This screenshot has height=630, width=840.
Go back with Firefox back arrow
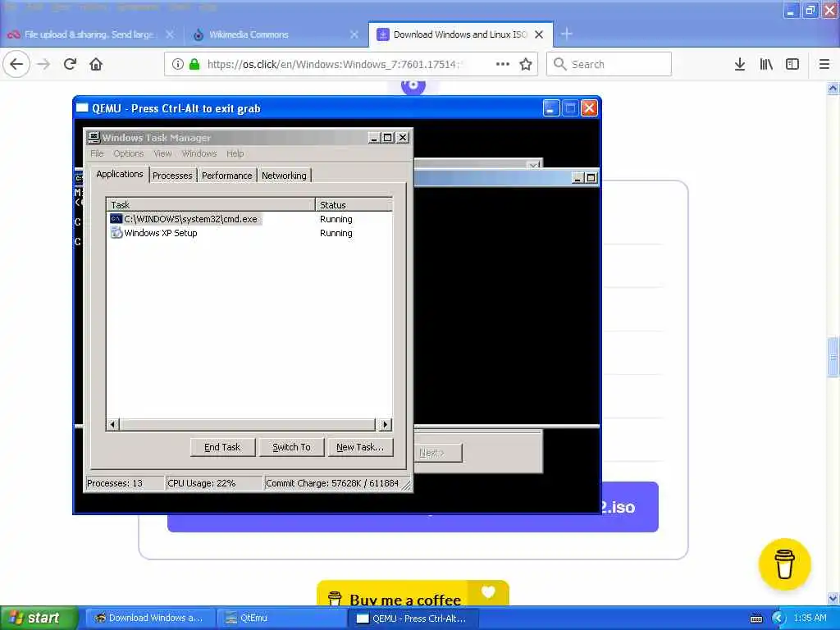[x=16, y=64]
